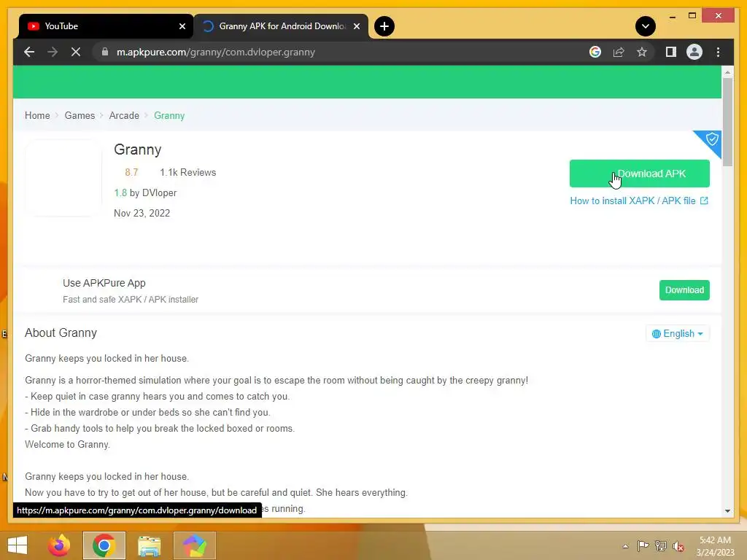747x560 pixels.
Task: Go to Home breadcrumb link
Action: pyautogui.click(x=37, y=116)
